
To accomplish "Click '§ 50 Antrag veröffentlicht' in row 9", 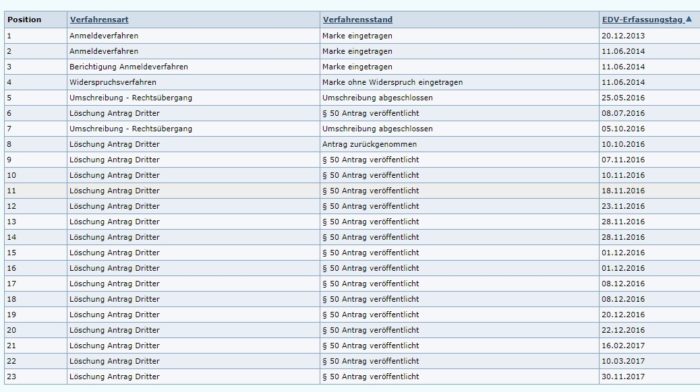I will click(x=371, y=160).
